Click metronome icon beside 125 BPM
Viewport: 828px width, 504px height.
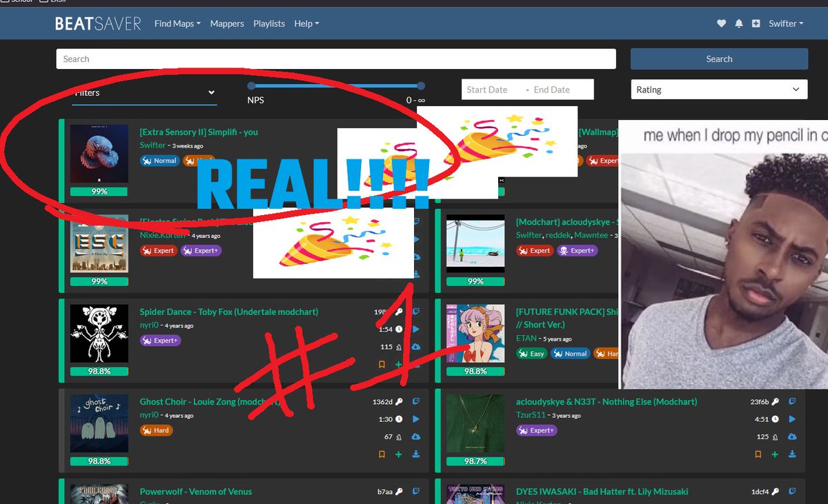tap(775, 437)
